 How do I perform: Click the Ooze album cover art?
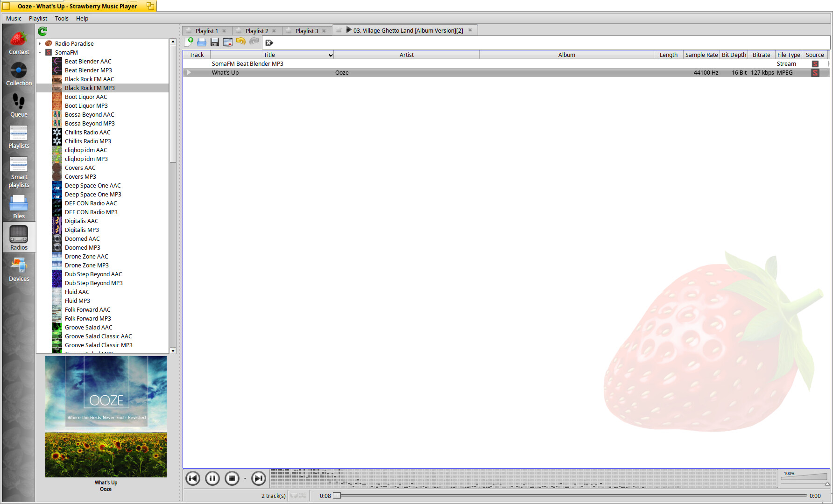[x=106, y=416]
